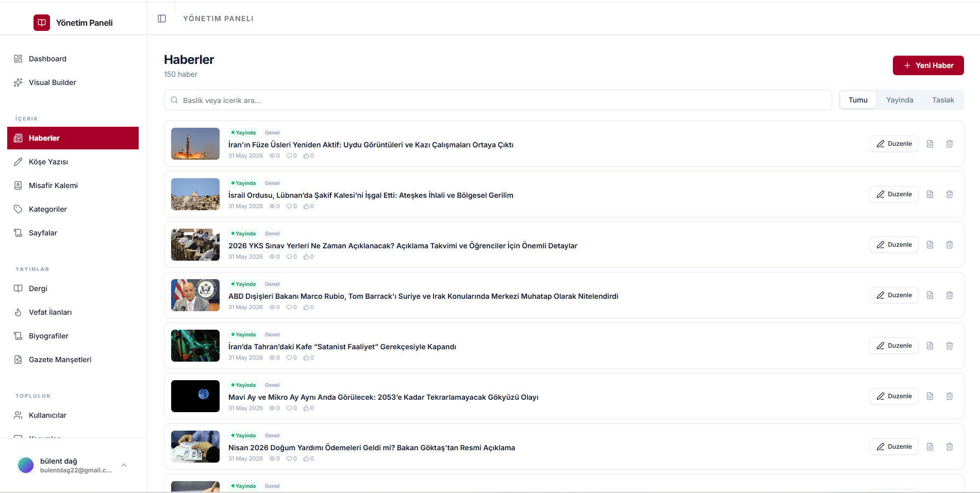This screenshot has height=493, width=980.
Task: Open document icon for Marco Rubio article
Action: click(x=930, y=295)
